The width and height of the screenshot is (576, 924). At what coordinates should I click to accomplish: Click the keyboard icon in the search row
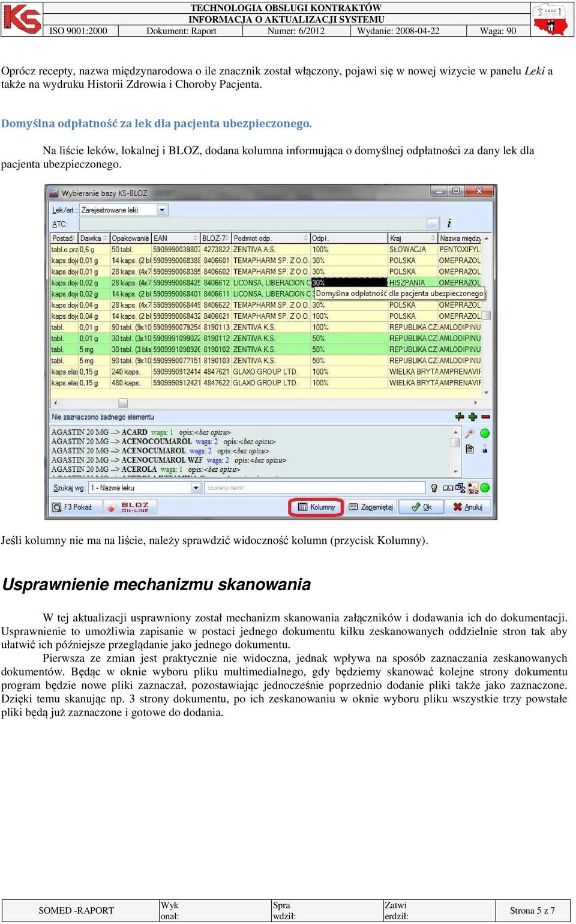448,488
